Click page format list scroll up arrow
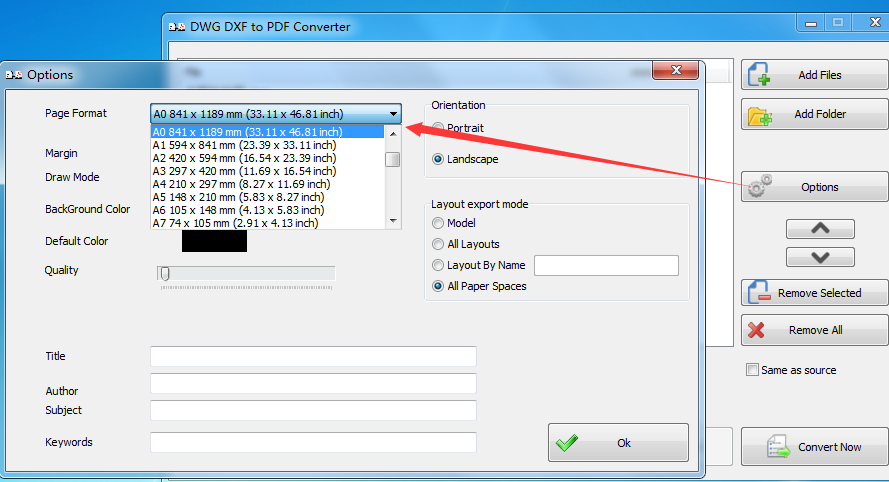 pyautogui.click(x=393, y=134)
